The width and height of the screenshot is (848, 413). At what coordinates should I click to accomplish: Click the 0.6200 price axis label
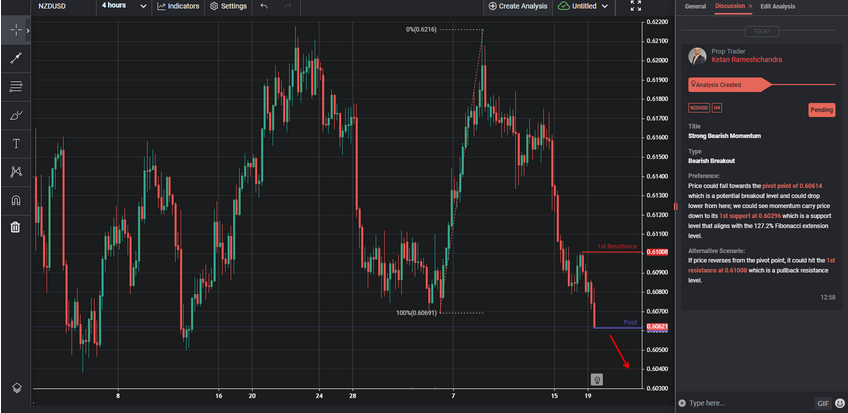(657, 61)
